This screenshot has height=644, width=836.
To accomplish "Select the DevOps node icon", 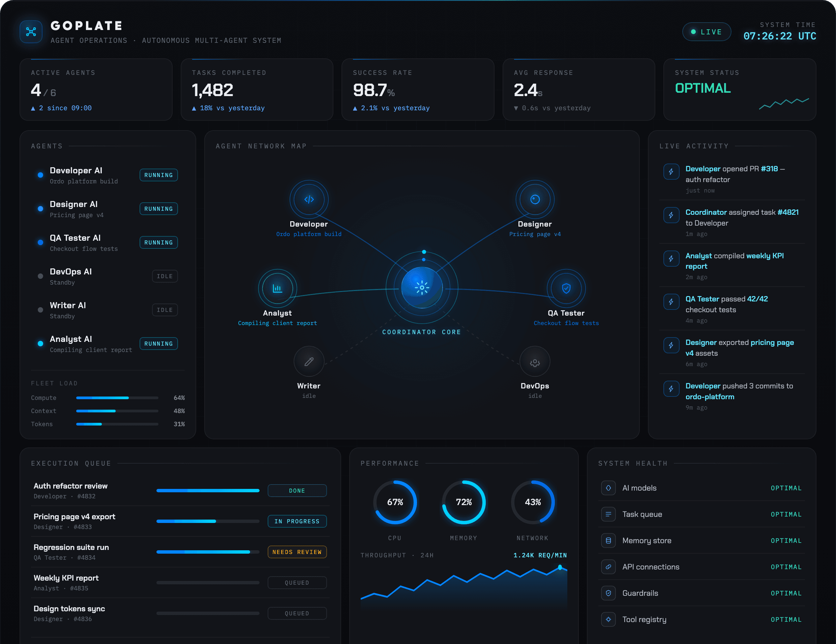I will (535, 361).
